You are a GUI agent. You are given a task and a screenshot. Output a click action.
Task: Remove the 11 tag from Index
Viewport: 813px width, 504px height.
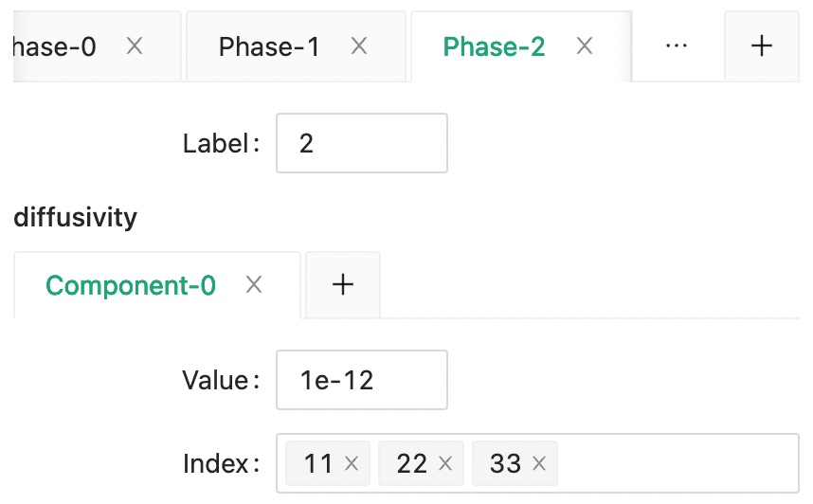tap(352, 463)
